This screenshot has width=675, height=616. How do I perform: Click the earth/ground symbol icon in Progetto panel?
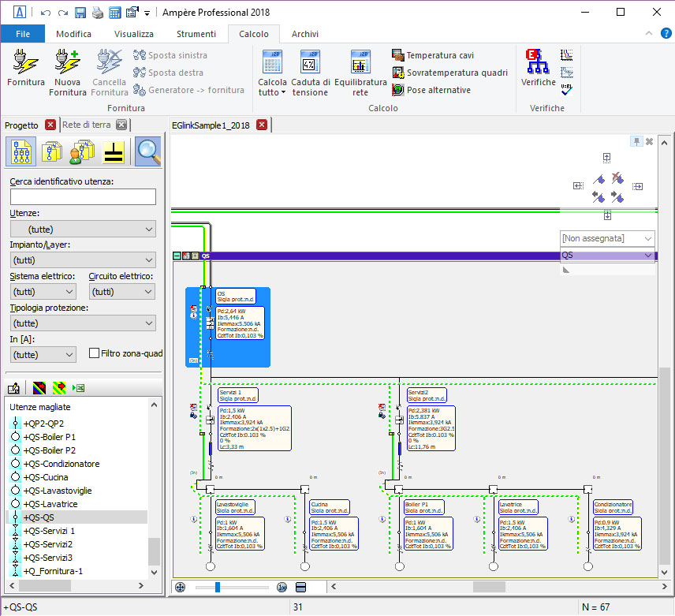pyautogui.click(x=114, y=152)
